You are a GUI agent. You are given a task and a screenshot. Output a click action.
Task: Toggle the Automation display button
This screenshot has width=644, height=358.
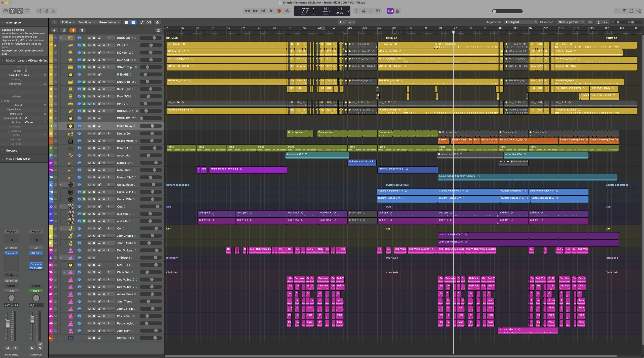[x=142, y=22]
